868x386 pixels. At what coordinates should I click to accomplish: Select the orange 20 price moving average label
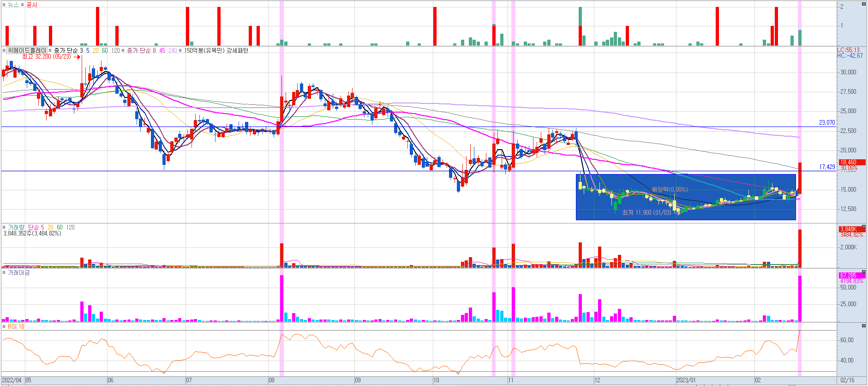click(x=96, y=50)
